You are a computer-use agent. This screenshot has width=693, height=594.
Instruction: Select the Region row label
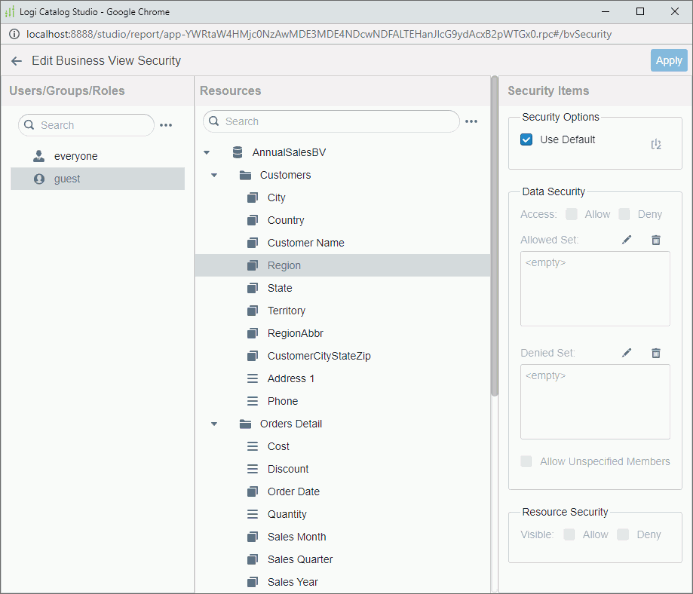pyautogui.click(x=284, y=266)
